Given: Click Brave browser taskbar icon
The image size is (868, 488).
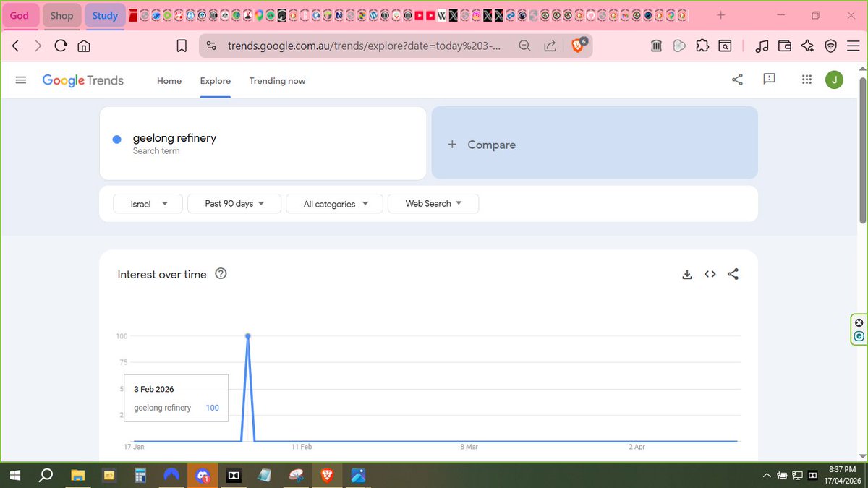Looking at the screenshot, I should point(327,475).
